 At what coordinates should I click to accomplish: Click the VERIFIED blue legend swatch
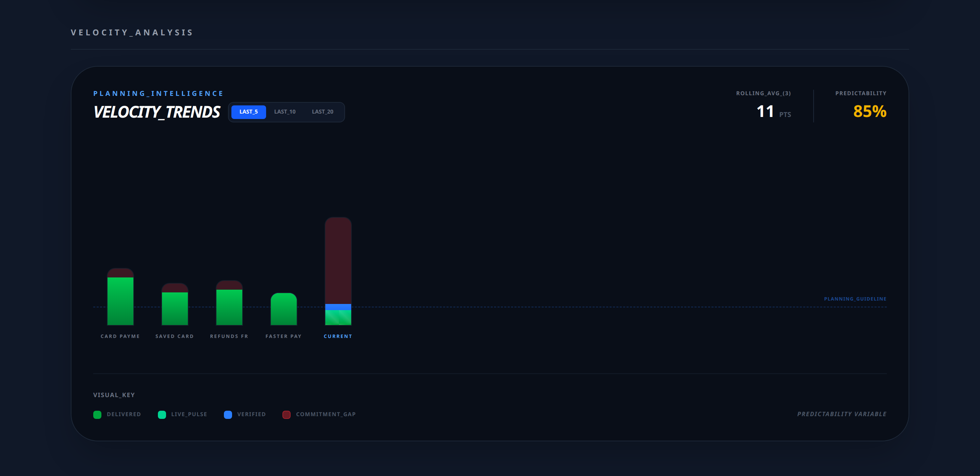[x=228, y=414]
